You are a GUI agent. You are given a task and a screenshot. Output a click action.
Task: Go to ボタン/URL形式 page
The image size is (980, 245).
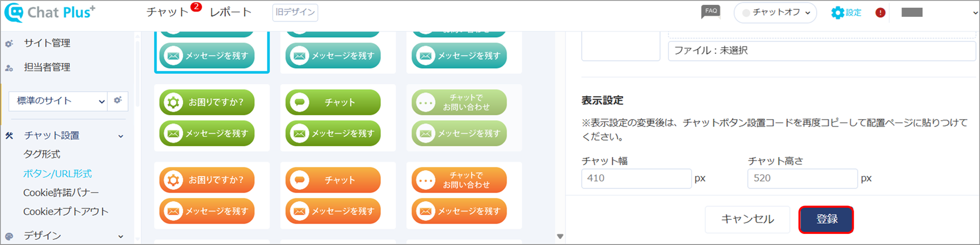[x=57, y=173]
